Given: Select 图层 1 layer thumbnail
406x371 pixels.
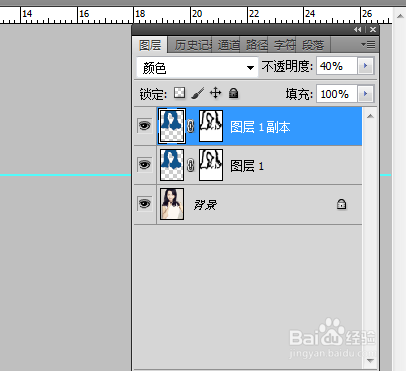Looking at the screenshot, I should [172, 165].
